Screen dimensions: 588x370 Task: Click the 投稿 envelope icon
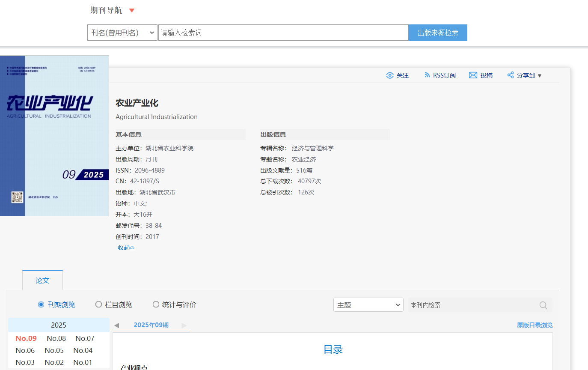click(x=473, y=75)
